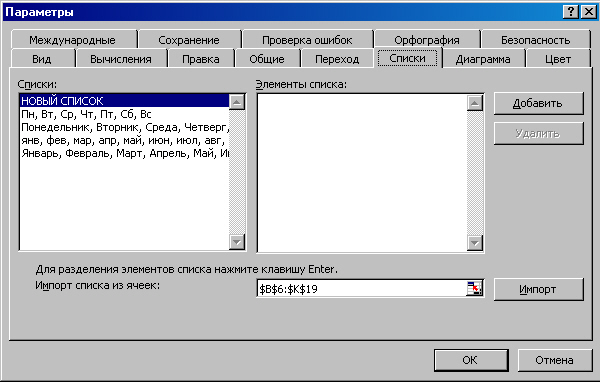Switch to Проверка ошибок tab
Viewport: 600px width, 382px height.
pyautogui.click(x=307, y=39)
